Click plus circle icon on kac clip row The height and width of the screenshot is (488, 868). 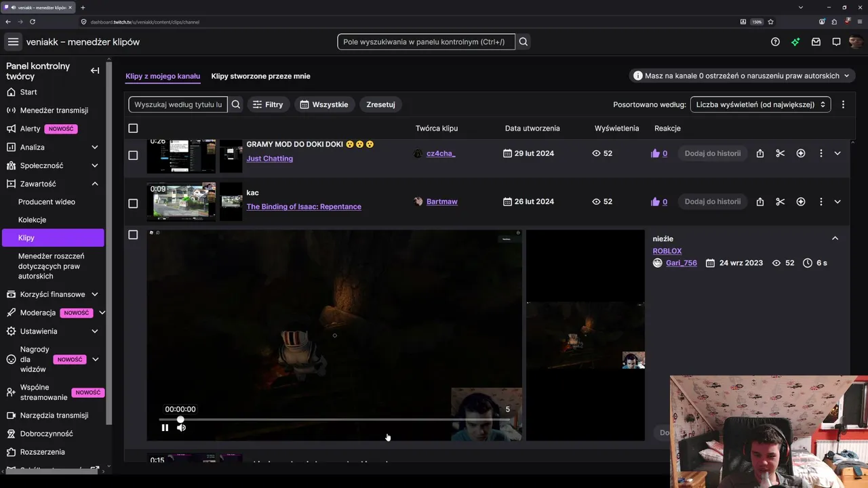[801, 201]
